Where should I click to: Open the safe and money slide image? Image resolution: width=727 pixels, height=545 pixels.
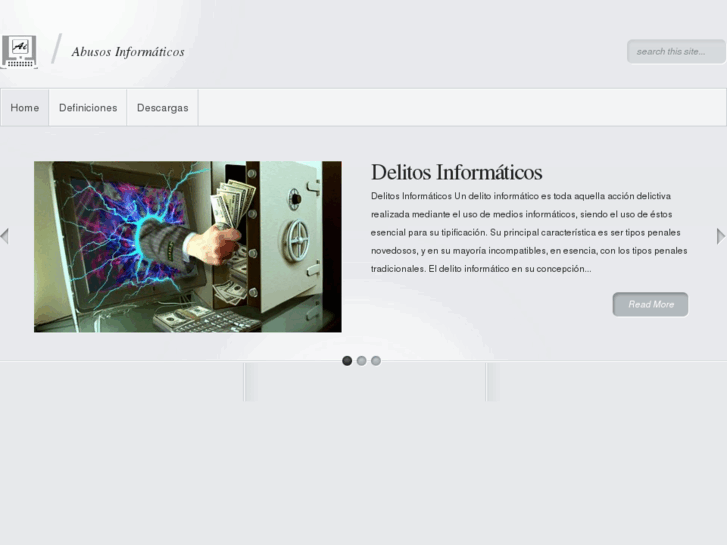click(188, 247)
